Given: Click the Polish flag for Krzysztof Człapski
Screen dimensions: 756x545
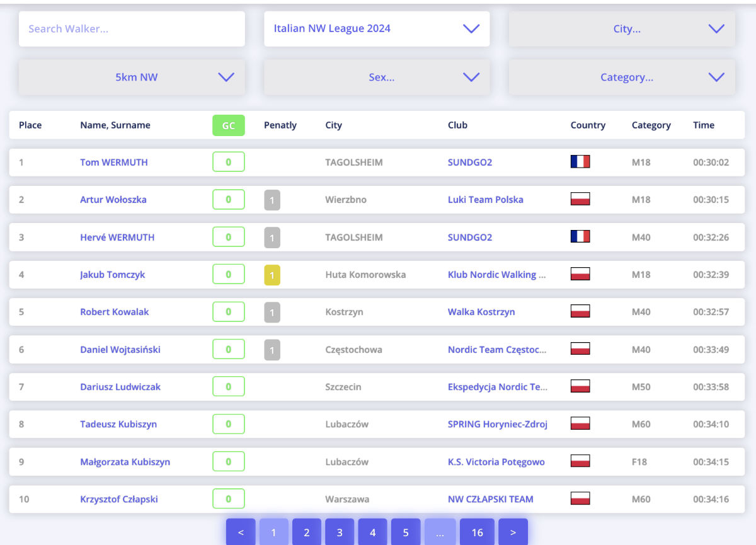Looking at the screenshot, I should tap(580, 499).
